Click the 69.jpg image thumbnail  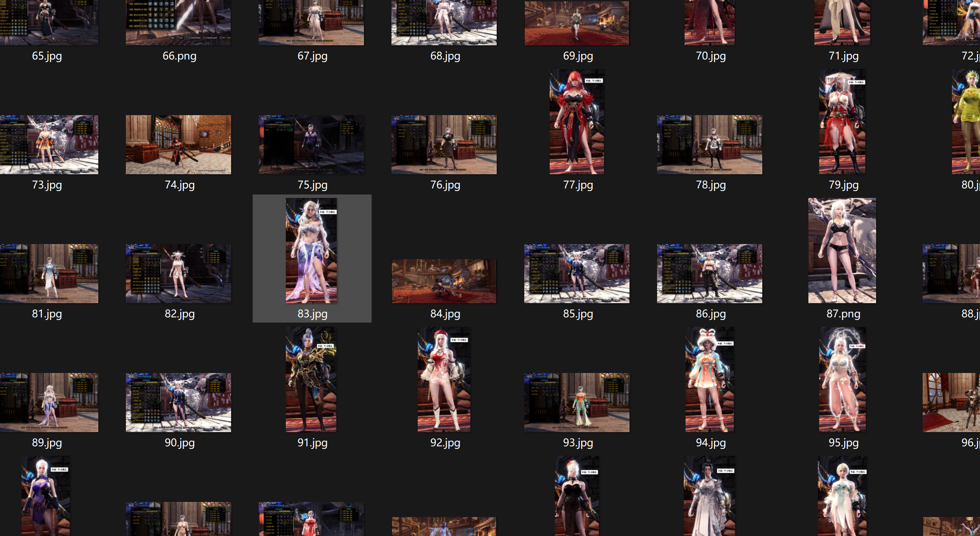click(577, 22)
